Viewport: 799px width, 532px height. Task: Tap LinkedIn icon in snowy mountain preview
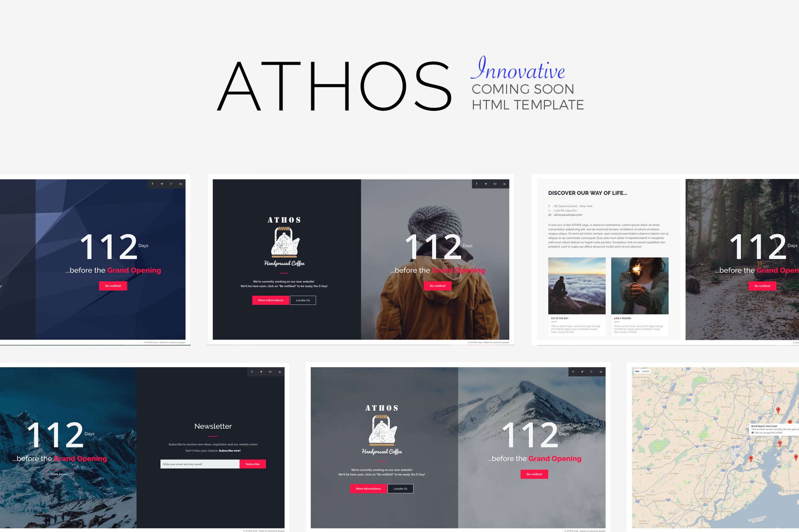click(601, 372)
